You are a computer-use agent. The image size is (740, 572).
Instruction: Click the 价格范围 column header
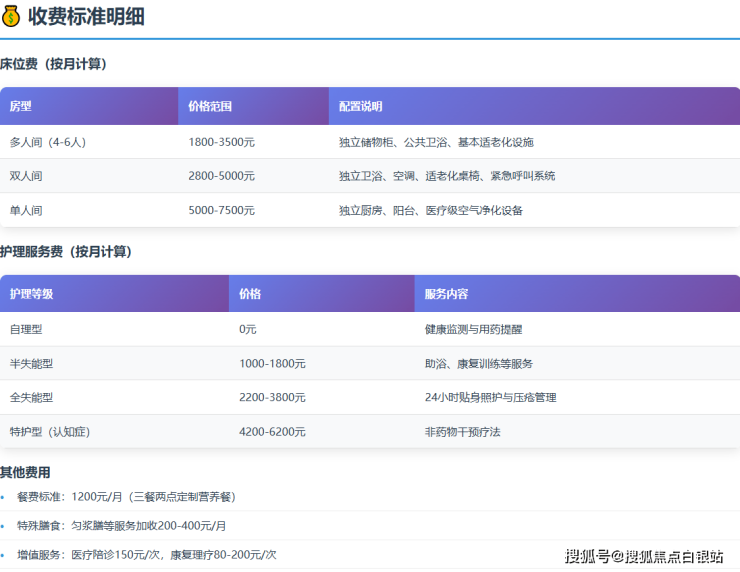[210, 106]
